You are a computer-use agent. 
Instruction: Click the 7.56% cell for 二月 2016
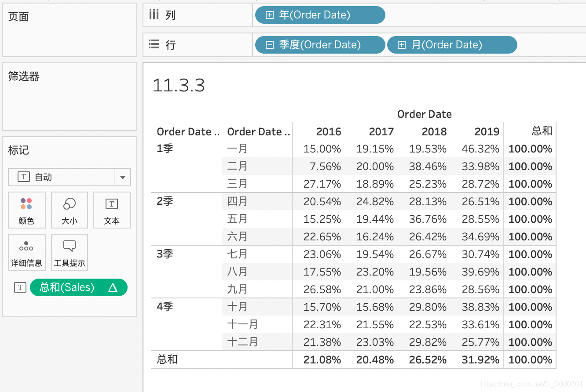tap(325, 167)
